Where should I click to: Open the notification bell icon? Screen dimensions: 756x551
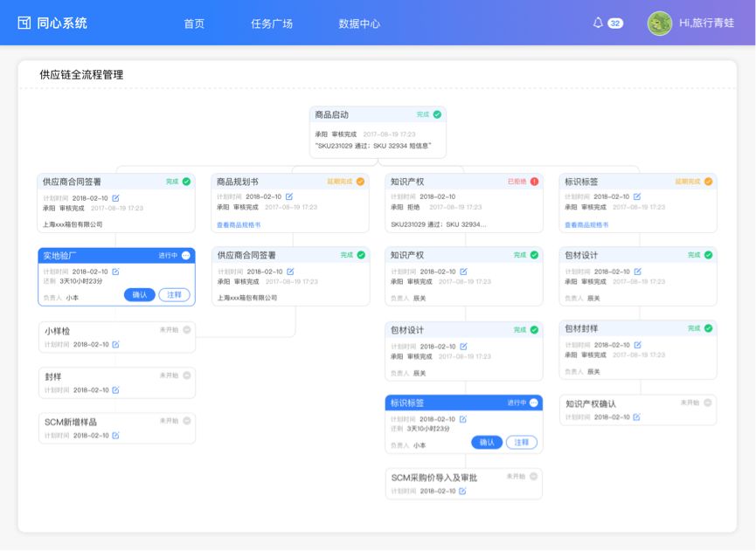(598, 23)
